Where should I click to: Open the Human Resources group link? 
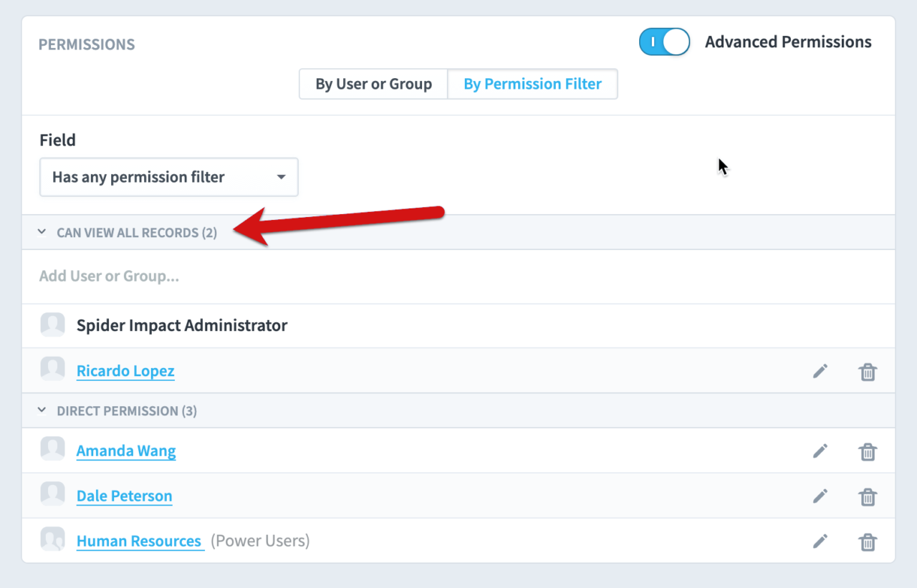click(x=140, y=541)
